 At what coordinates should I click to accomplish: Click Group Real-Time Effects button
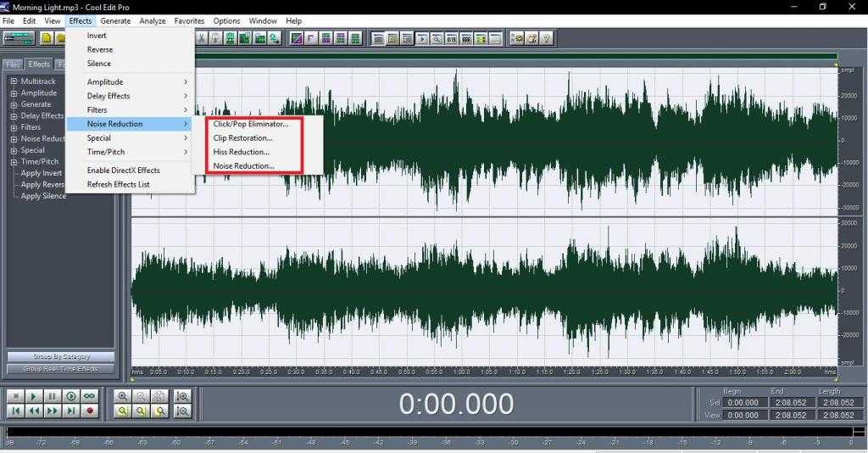pos(60,369)
